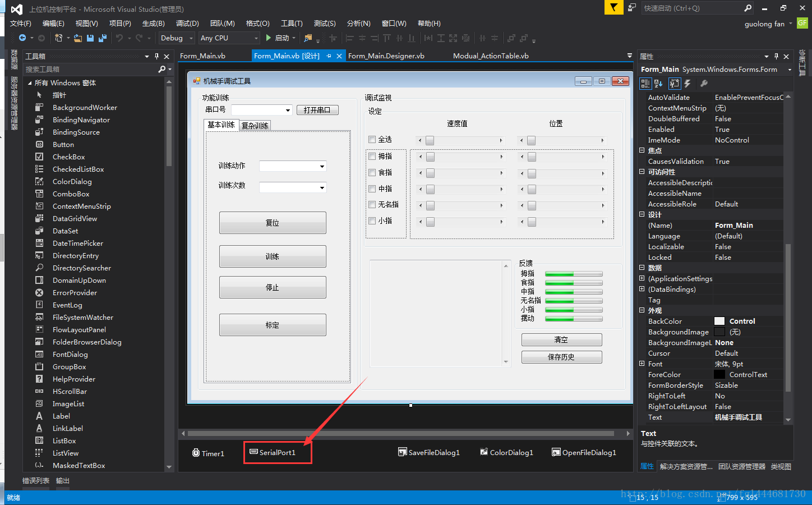This screenshot has height=505, width=812.
Task: Click the Undo arrow icon
Action: (119, 38)
